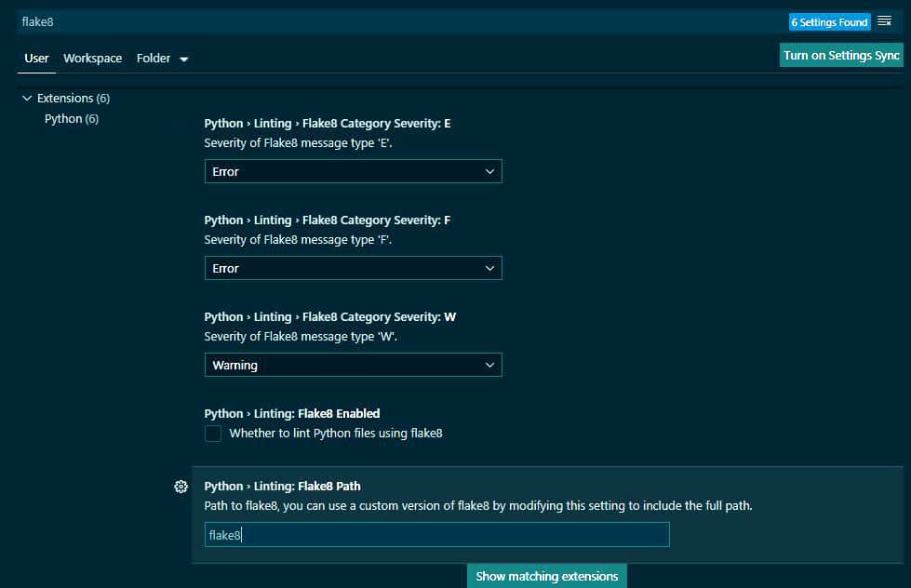
Task: Focus the Flake8 Path text field
Action: (x=436, y=535)
